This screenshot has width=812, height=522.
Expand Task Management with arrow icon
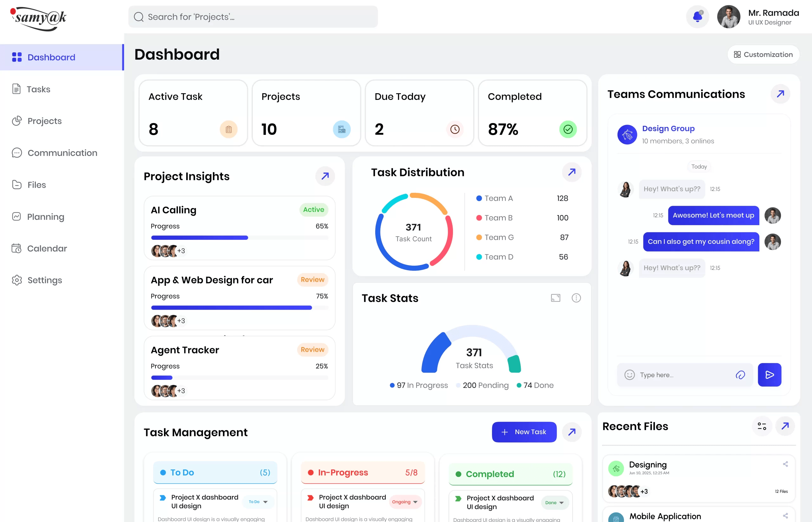pyautogui.click(x=572, y=432)
